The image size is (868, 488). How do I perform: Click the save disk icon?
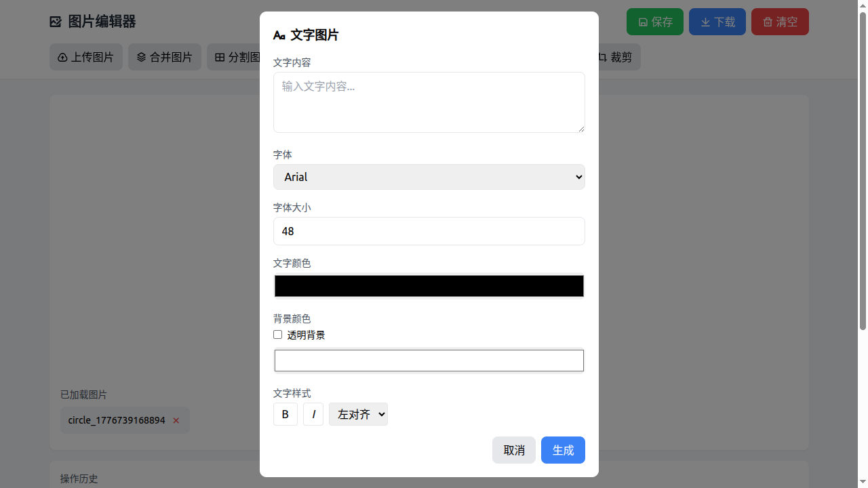tap(643, 22)
